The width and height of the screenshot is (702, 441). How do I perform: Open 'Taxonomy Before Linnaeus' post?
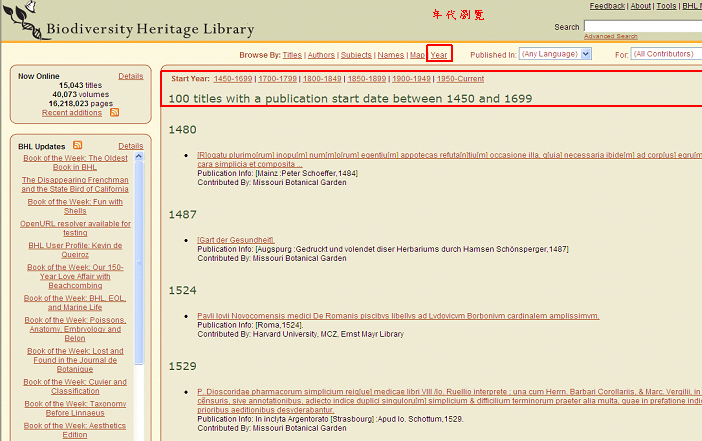[75, 408]
